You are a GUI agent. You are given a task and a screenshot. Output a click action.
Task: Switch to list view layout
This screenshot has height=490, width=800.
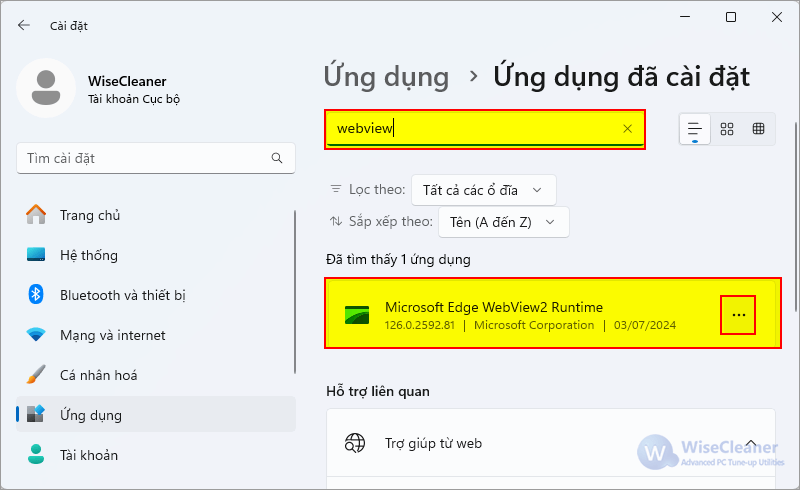click(x=695, y=129)
